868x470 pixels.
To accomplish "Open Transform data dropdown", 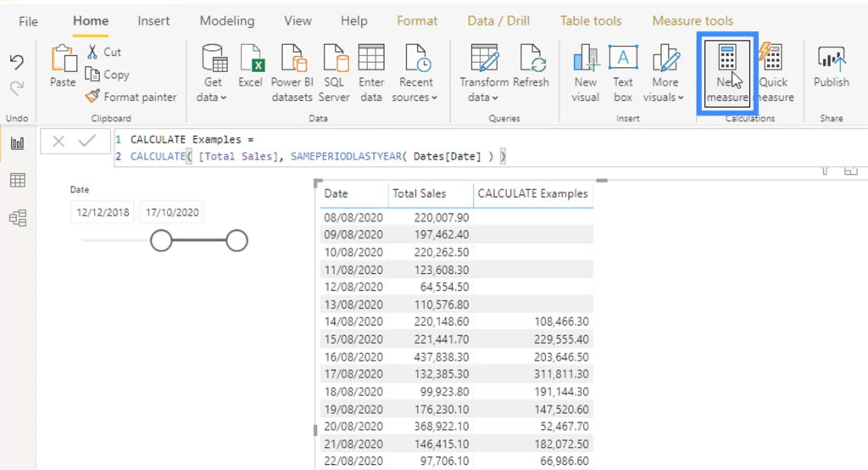I will (484, 74).
